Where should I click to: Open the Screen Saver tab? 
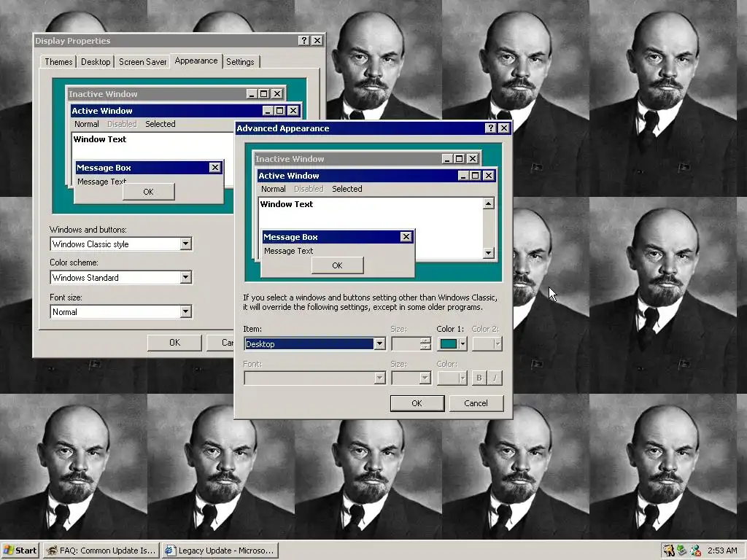[142, 61]
